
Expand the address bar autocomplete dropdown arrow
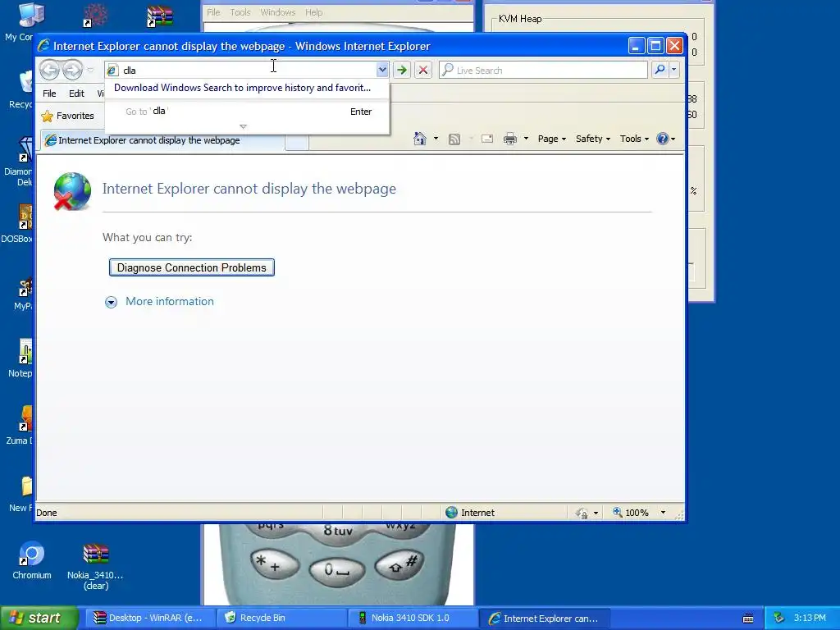click(x=382, y=70)
